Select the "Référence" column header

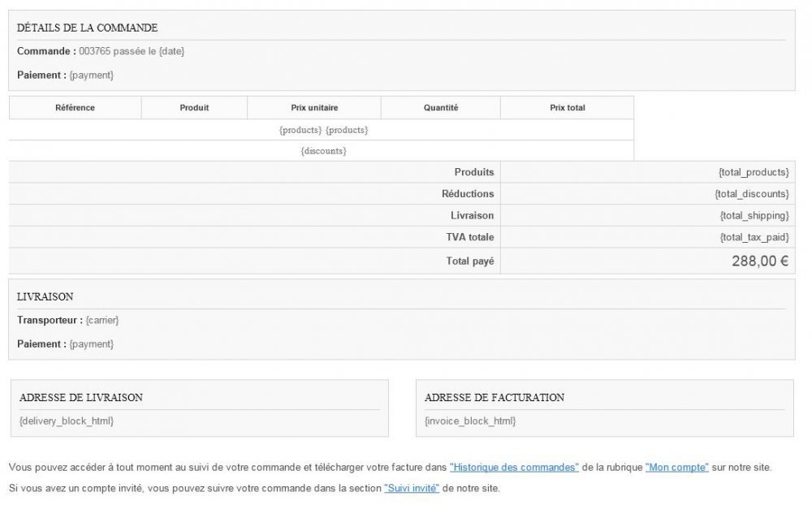(75, 108)
